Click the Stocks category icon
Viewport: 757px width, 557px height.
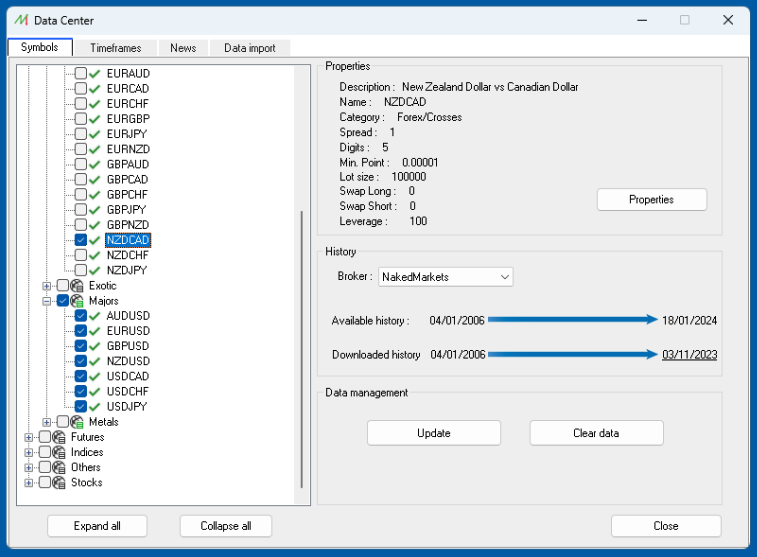point(60,482)
